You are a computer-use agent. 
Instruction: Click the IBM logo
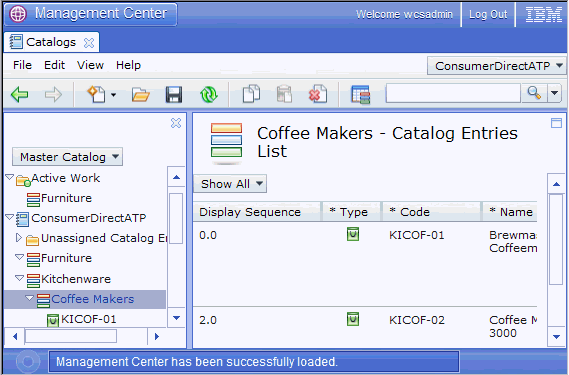[x=544, y=15]
